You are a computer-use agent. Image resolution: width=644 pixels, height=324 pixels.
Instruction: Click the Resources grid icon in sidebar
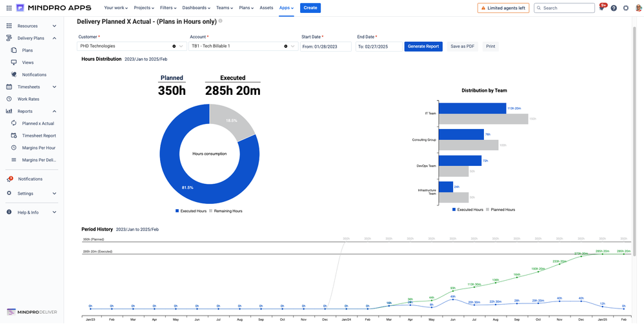[x=9, y=26]
